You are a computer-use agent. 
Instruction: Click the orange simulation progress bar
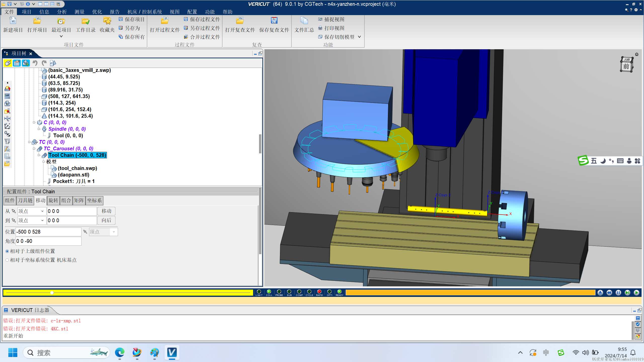point(470,293)
